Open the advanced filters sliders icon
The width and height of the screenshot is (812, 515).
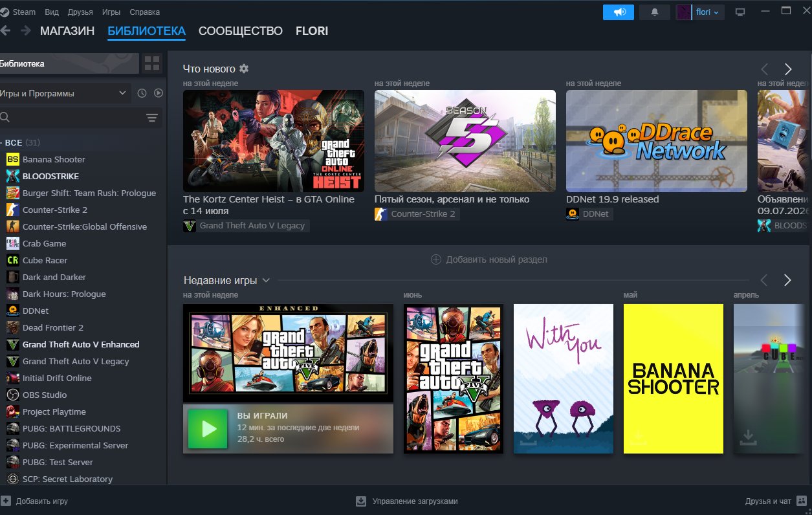(152, 117)
